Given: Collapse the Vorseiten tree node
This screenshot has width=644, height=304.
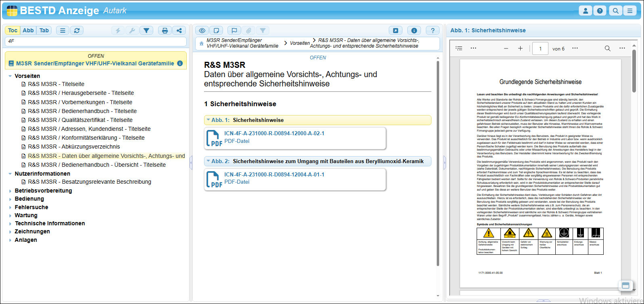Looking at the screenshot, I should [10, 76].
